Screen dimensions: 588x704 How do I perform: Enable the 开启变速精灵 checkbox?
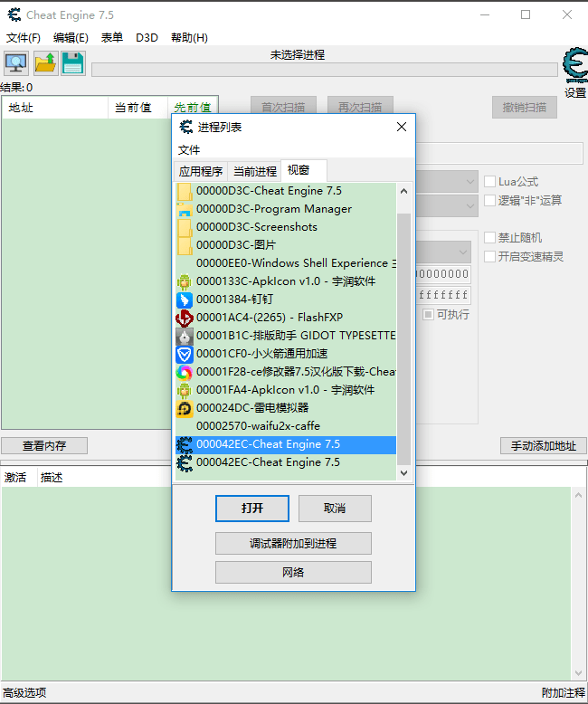489,257
